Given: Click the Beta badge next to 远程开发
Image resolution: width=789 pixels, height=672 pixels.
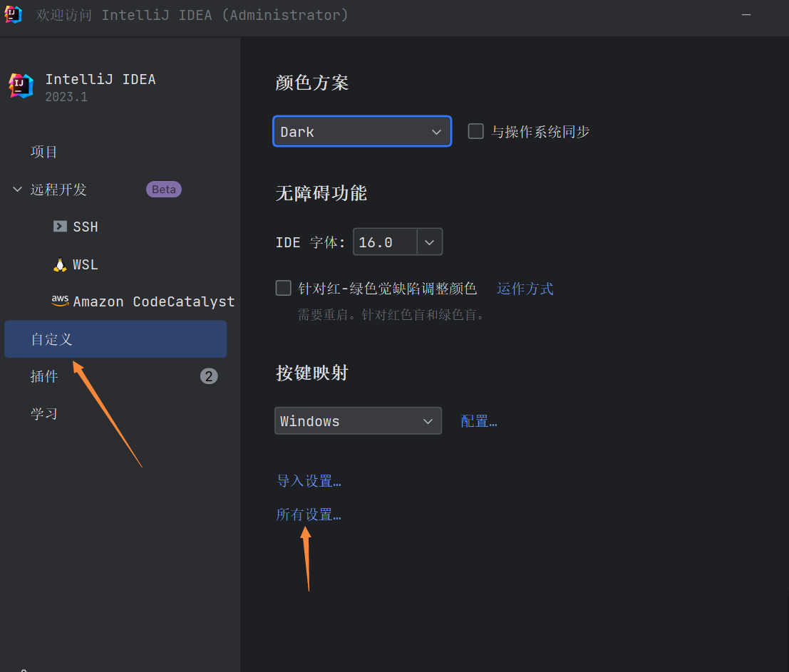Looking at the screenshot, I should 163,189.
